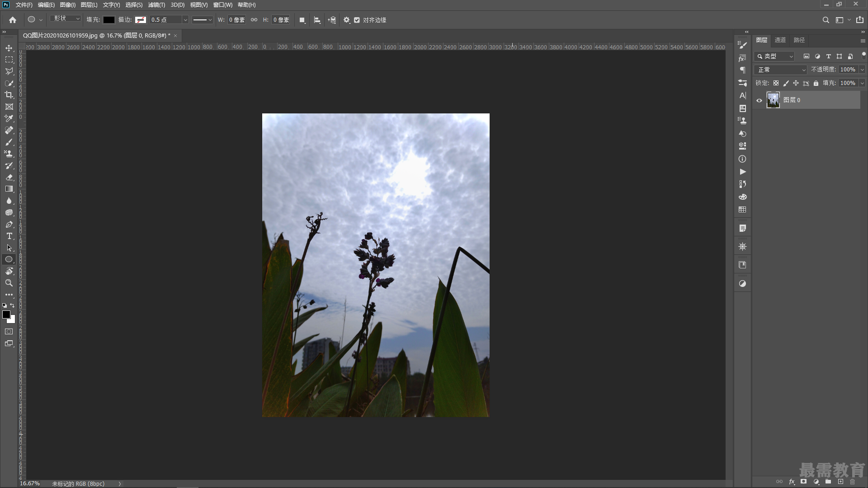
Task: Select the Eyedropper tool
Action: tap(9, 118)
